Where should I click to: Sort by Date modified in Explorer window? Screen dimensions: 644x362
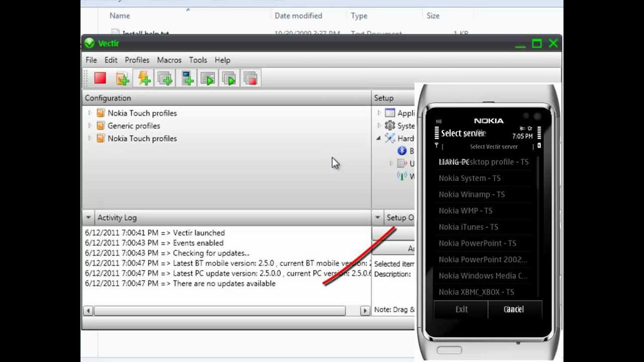pos(298,16)
